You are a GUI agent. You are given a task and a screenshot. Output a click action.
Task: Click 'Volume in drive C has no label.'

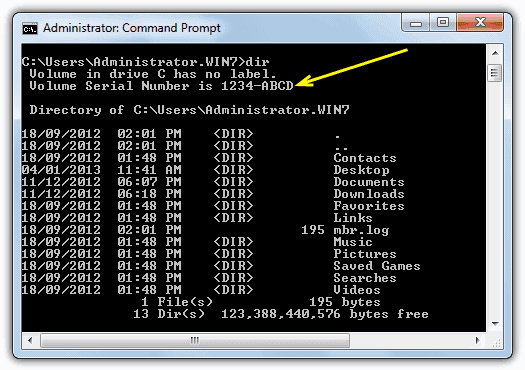[153, 74]
